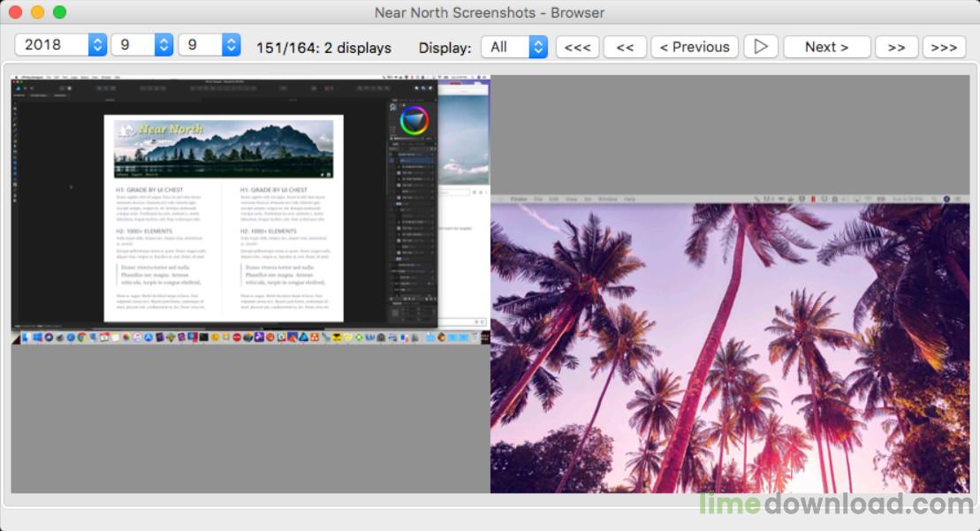This screenshot has width=980, height=531.
Task: Open the month dropdown right of the year
Action: (x=141, y=45)
